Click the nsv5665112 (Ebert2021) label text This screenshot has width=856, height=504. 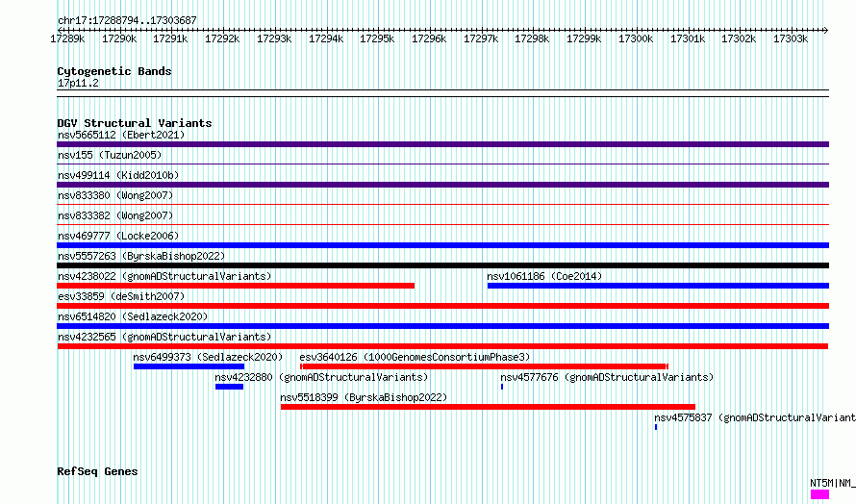(121, 135)
